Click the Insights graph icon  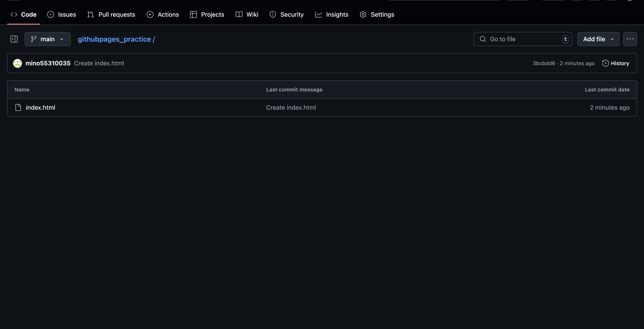click(319, 14)
